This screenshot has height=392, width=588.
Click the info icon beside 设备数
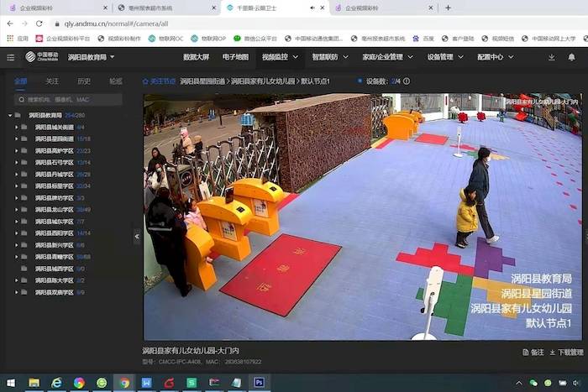pos(407,81)
